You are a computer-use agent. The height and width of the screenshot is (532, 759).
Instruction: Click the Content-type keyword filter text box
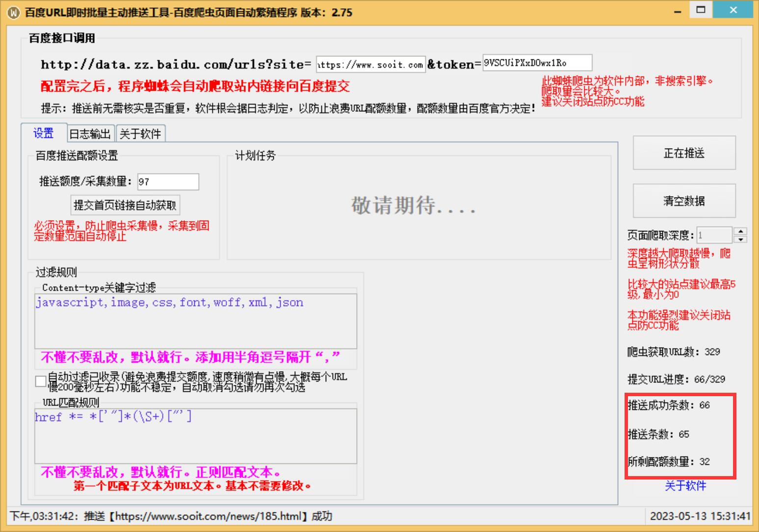point(196,321)
